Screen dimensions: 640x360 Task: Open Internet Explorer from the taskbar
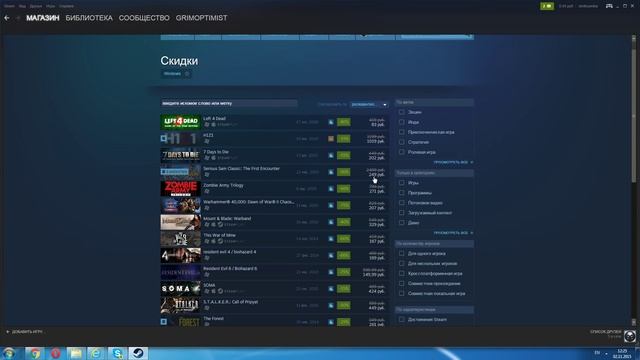(96, 353)
